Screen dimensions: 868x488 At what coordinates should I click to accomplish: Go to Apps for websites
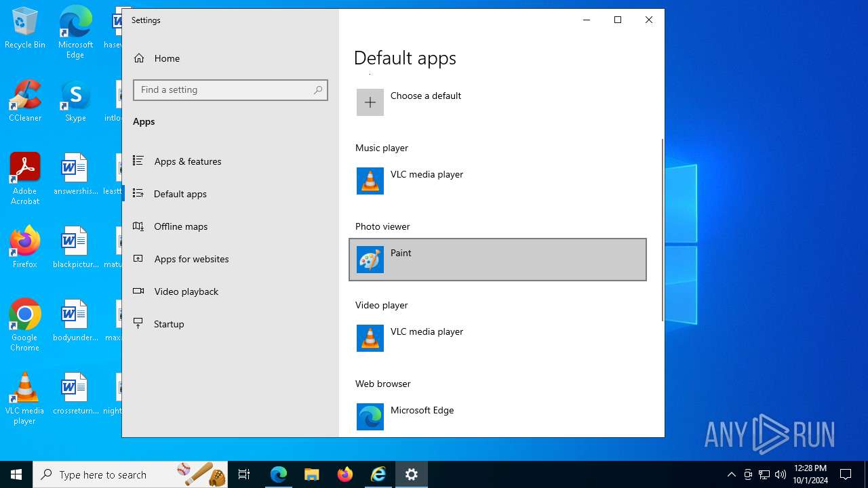tap(191, 259)
